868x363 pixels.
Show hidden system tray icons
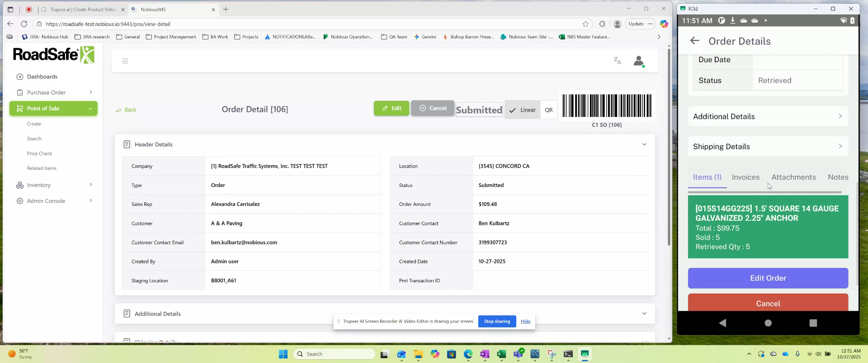tap(749, 354)
